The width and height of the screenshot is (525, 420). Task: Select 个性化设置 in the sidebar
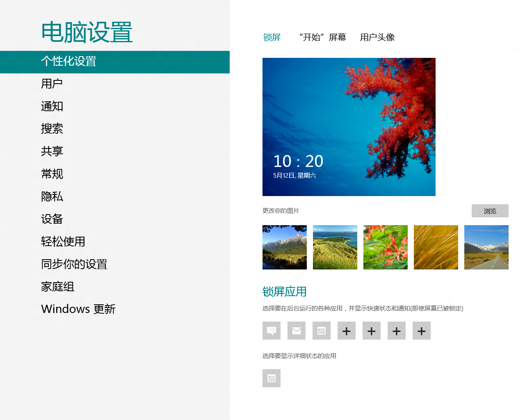tap(115, 62)
